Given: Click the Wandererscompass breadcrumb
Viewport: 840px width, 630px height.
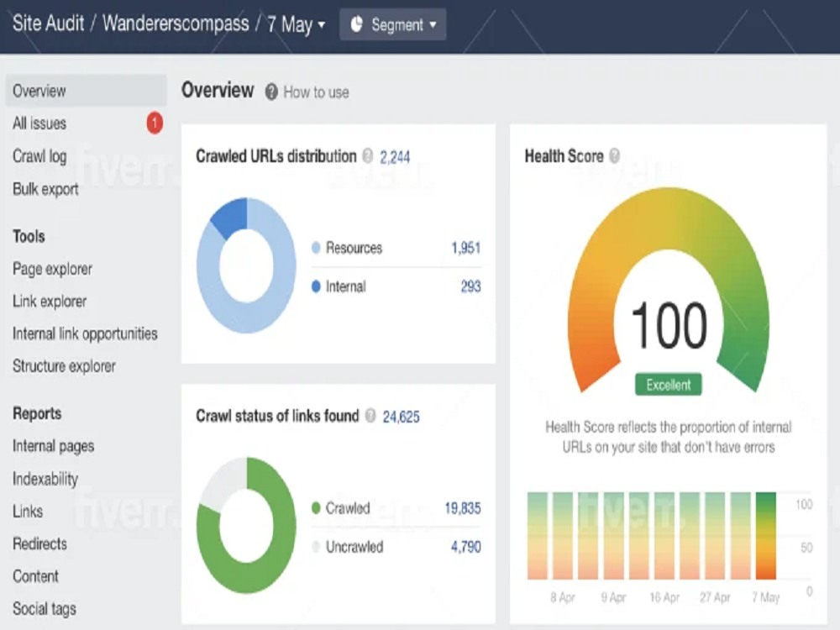Looking at the screenshot, I should coord(176,24).
